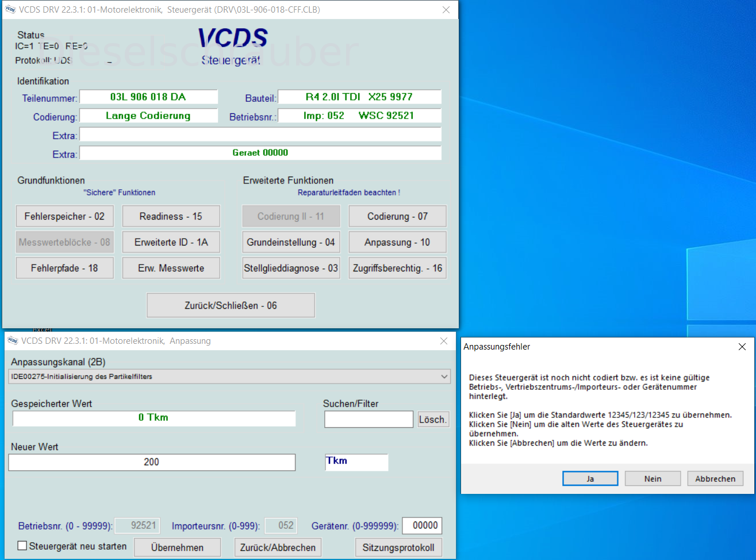This screenshot has width=756, height=560.
Task: Open Readiness - 15
Action: pyautogui.click(x=171, y=216)
